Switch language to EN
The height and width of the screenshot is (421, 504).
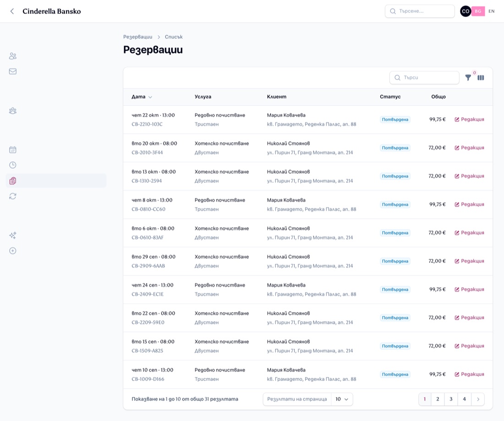coord(492,11)
